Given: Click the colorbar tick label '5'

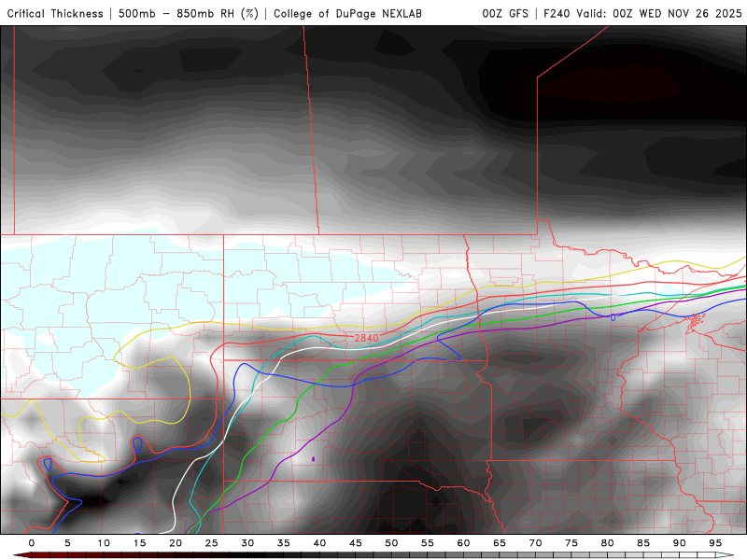Looking at the screenshot, I should (x=67, y=543).
